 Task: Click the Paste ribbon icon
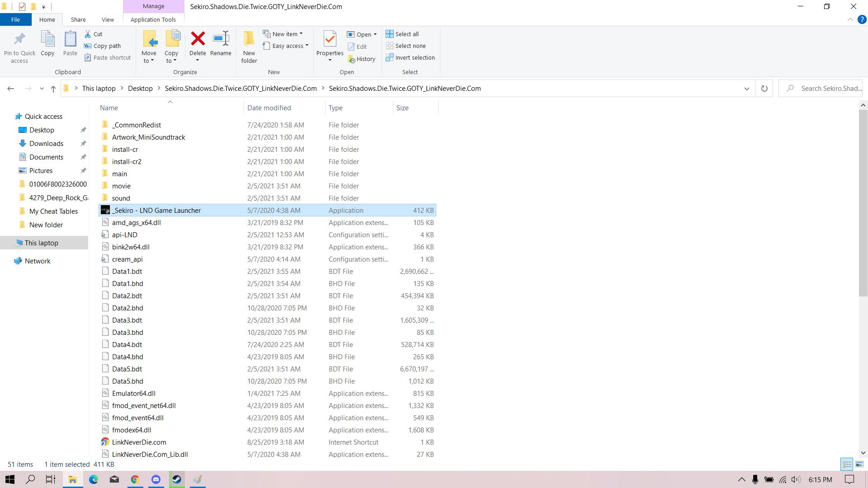click(70, 40)
